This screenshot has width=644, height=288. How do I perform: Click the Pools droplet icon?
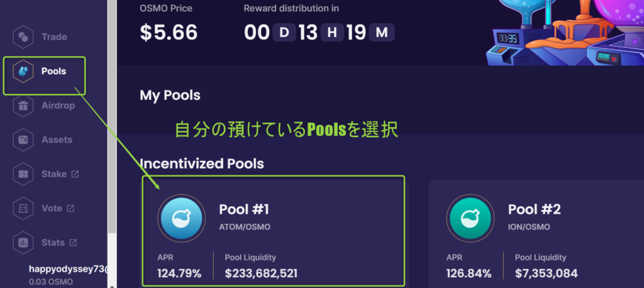coord(23,71)
